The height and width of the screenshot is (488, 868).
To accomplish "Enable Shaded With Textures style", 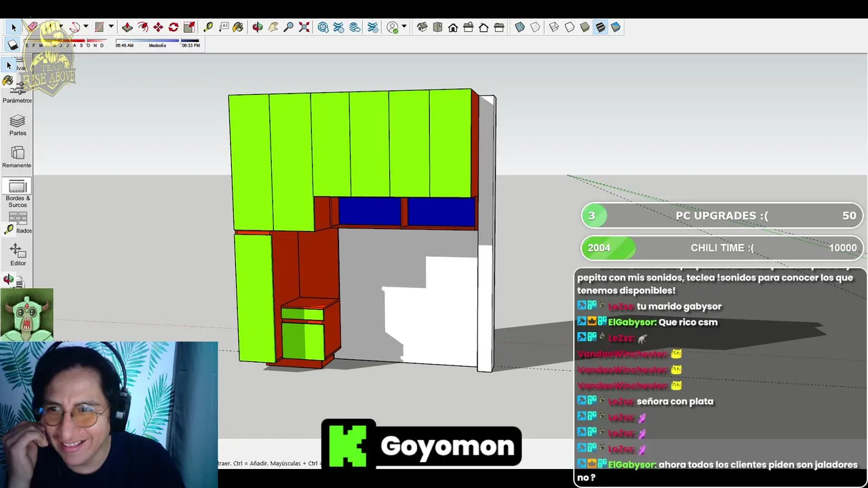I will tap(600, 27).
